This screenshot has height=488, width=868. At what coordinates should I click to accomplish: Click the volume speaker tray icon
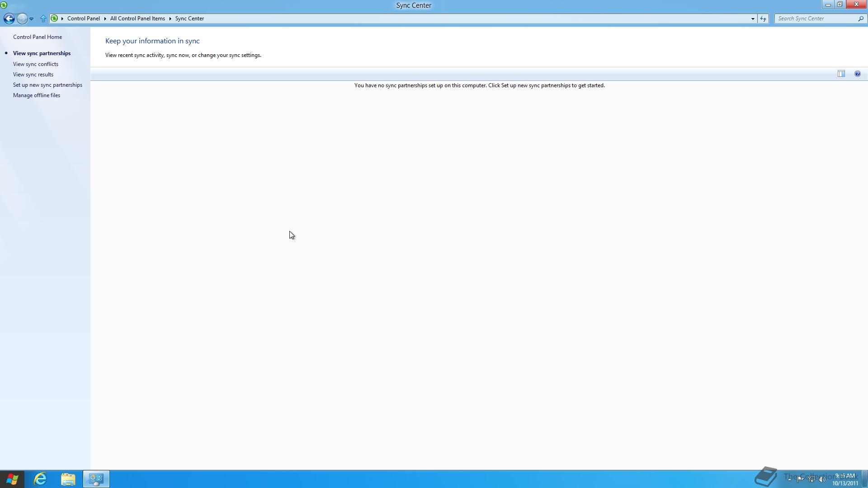[822, 479]
